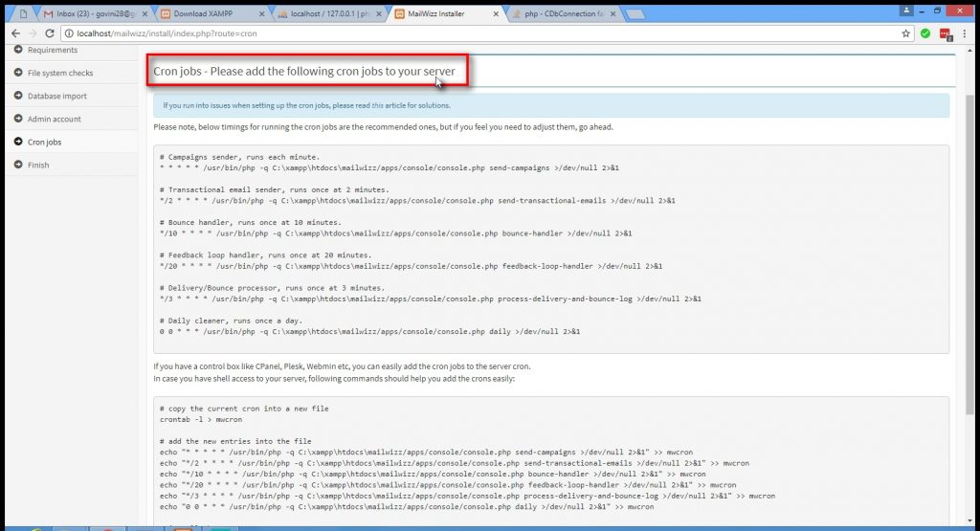Screen dimensions: 980x531
Task: Click the echo '0 0 * * *' daily mwcron line
Action: [x=407, y=507]
